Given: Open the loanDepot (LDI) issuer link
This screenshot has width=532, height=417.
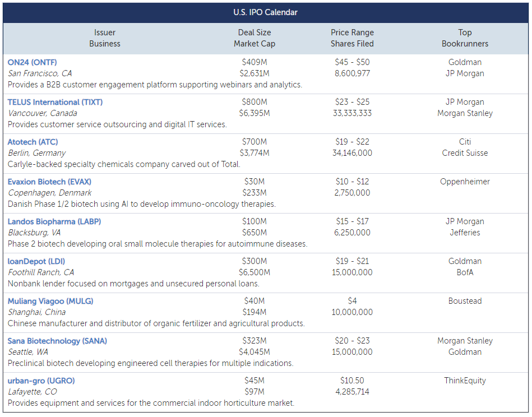Looking at the screenshot, I should [36, 261].
